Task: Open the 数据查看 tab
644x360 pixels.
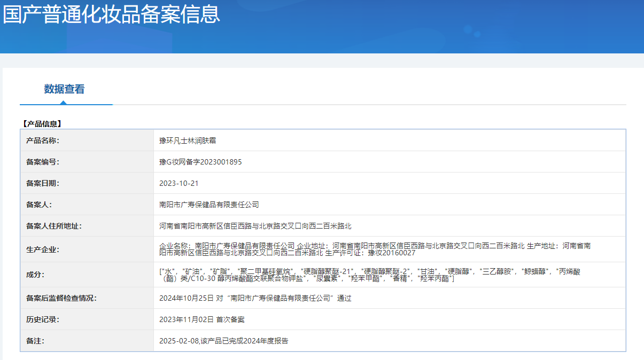Action: click(64, 89)
